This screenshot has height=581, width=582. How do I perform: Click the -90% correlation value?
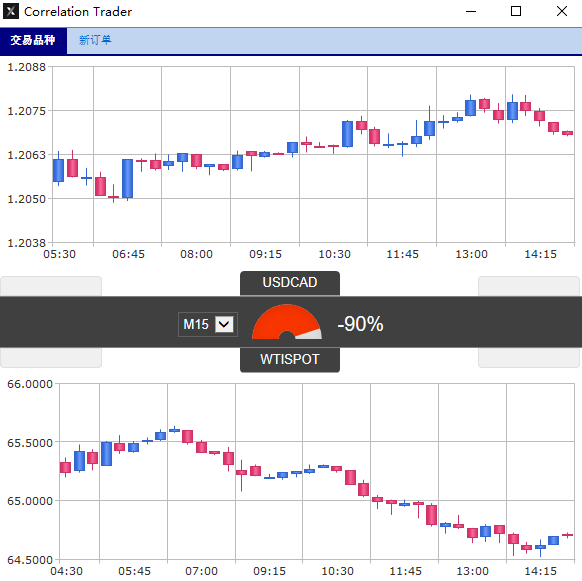pos(360,324)
